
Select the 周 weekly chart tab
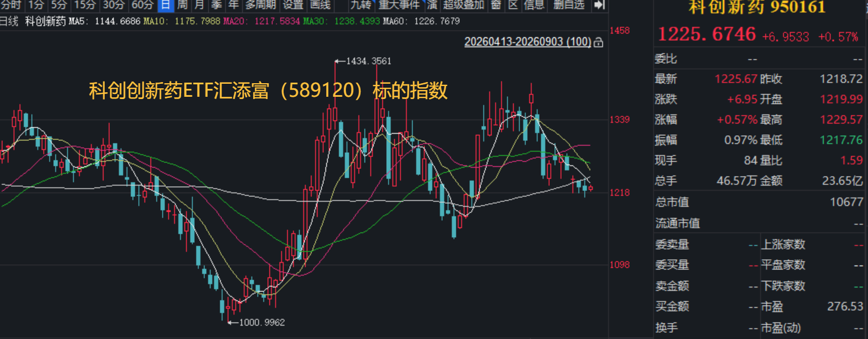[x=182, y=5]
